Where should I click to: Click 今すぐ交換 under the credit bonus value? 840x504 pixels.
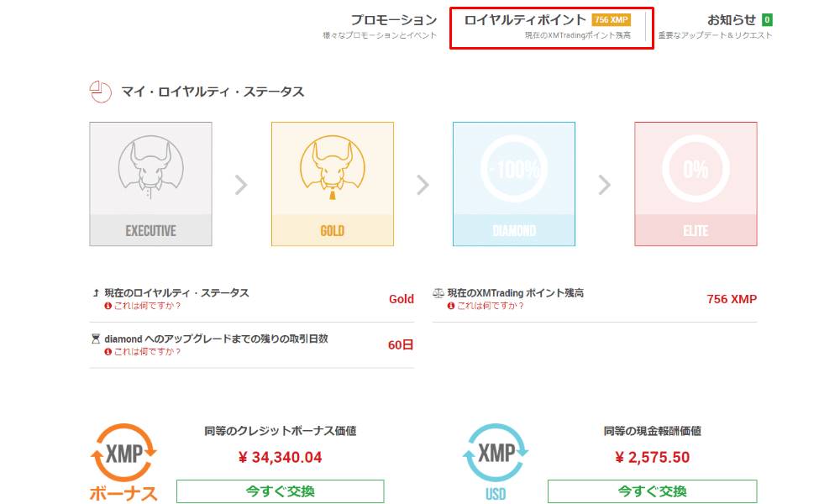[279, 491]
